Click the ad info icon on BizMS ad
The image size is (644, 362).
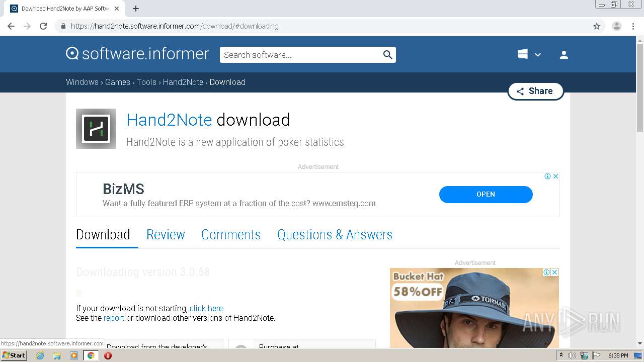click(x=547, y=176)
